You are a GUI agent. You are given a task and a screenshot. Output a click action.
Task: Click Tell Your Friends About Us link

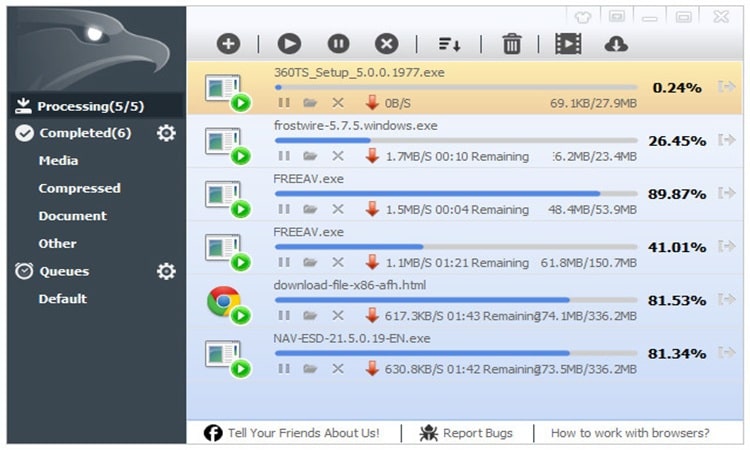[292, 433]
